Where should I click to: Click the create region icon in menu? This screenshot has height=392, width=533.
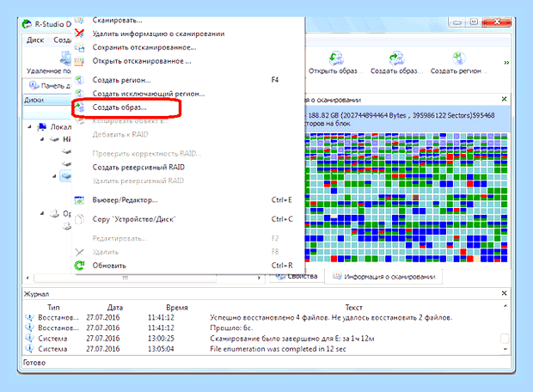click(80, 80)
